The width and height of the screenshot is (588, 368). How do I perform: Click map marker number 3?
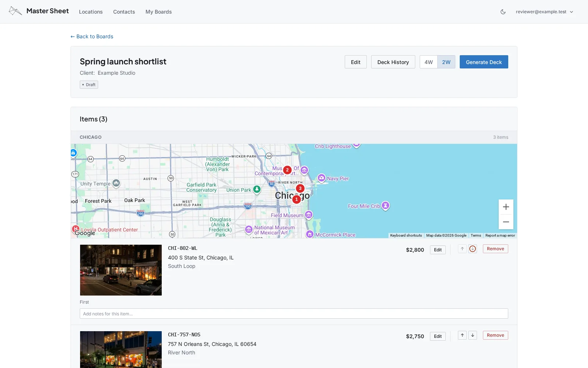pos(300,188)
